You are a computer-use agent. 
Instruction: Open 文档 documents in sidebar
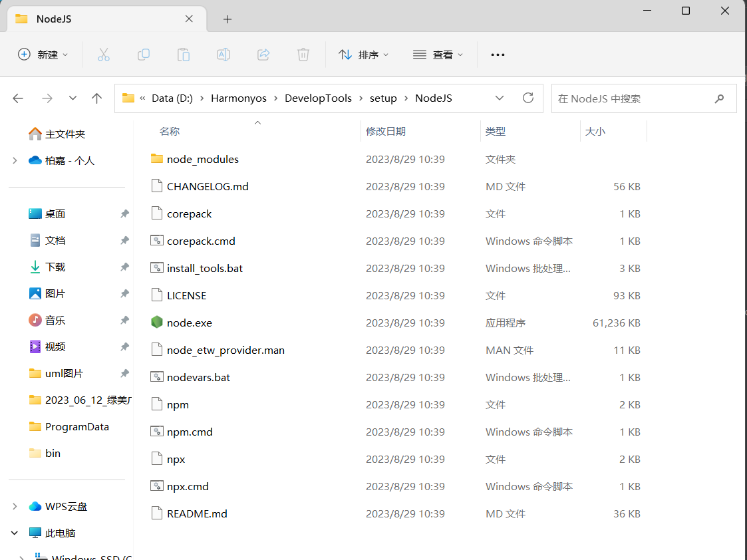(47, 241)
